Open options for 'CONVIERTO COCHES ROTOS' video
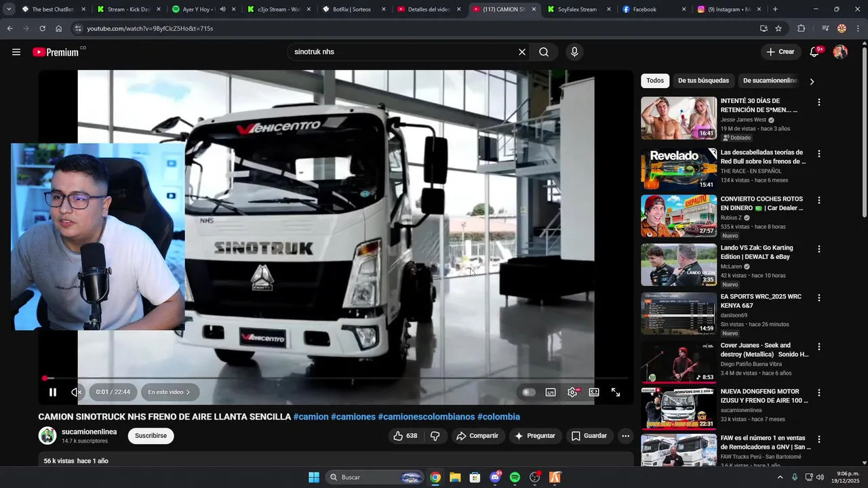 (x=818, y=201)
